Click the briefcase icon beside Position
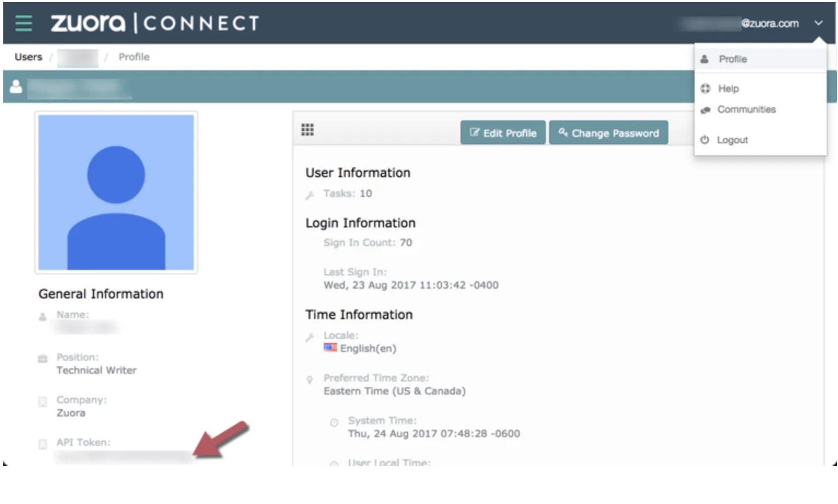Image resolution: width=838 pixels, height=504 pixels. (43, 359)
